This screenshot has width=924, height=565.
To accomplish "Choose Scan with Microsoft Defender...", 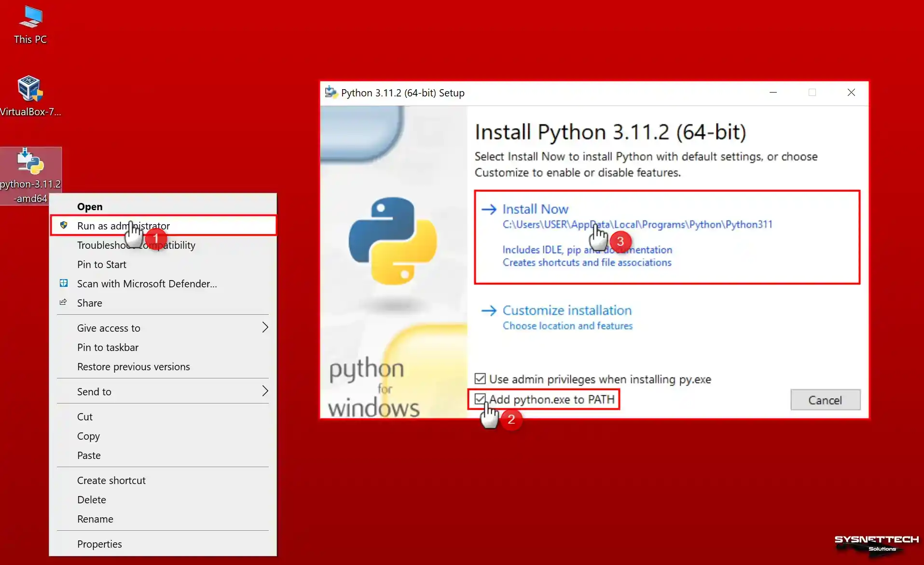I will coord(163,283).
